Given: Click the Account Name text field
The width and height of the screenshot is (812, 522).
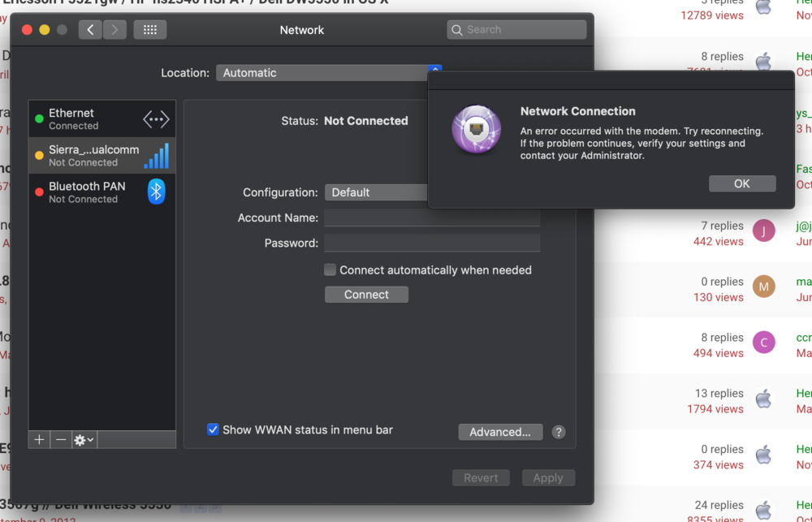Looking at the screenshot, I should (x=432, y=218).
